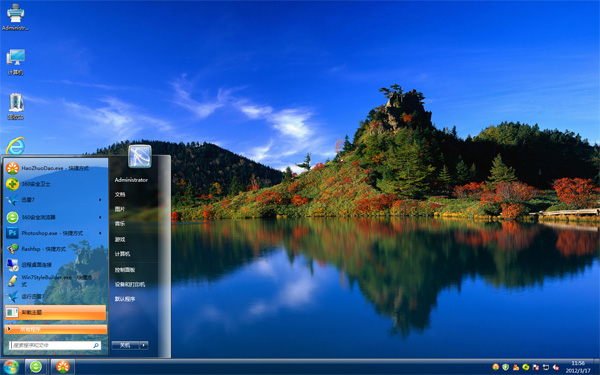Open 音乐 in the Start menu
600x375 pixels.
coord(120,223)
